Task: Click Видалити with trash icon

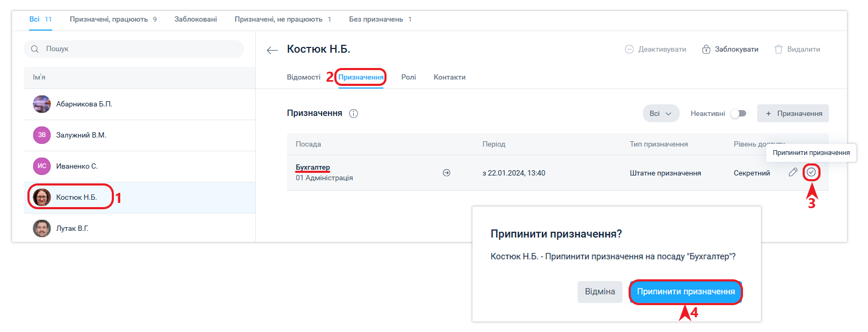Action: coord(797,50)
